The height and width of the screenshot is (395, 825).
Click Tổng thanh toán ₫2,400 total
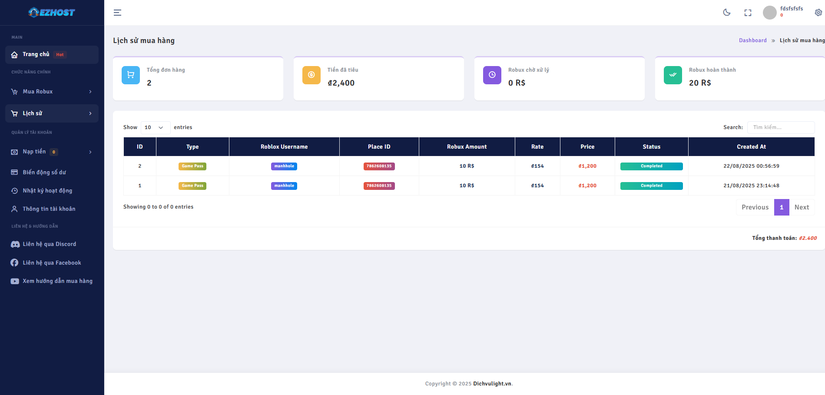click(x=784, y=238)
